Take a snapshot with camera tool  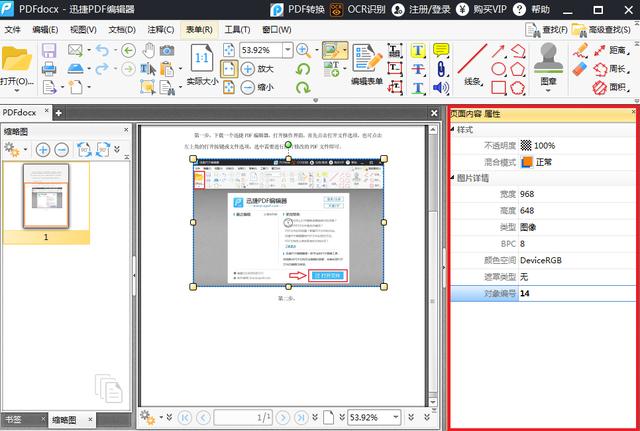[x=167, y=51]
